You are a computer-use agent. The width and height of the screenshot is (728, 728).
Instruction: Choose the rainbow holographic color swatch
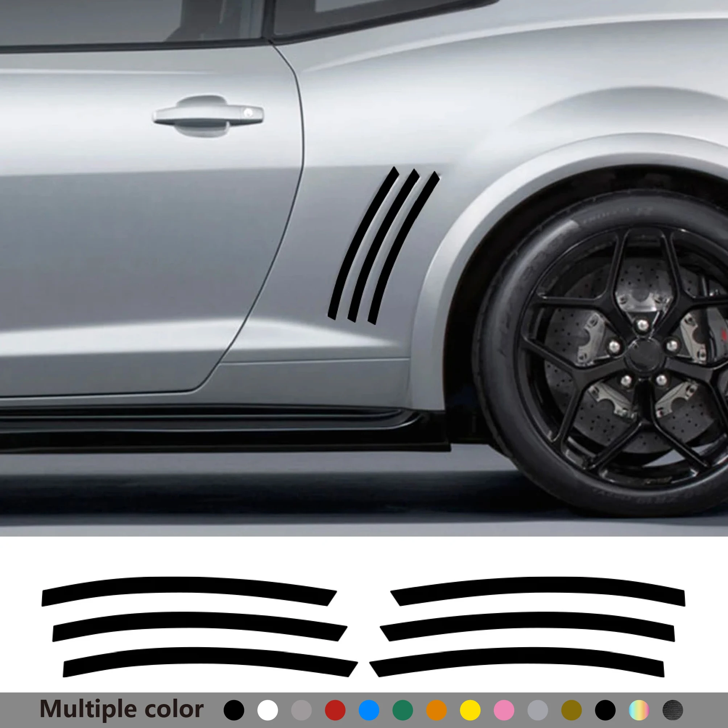(x=639, y=710)
